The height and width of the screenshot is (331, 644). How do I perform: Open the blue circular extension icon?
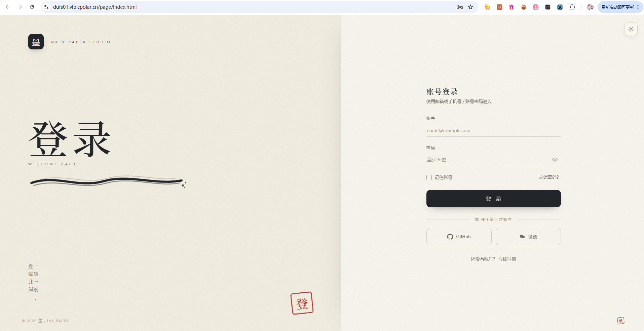tap(560, 7)
